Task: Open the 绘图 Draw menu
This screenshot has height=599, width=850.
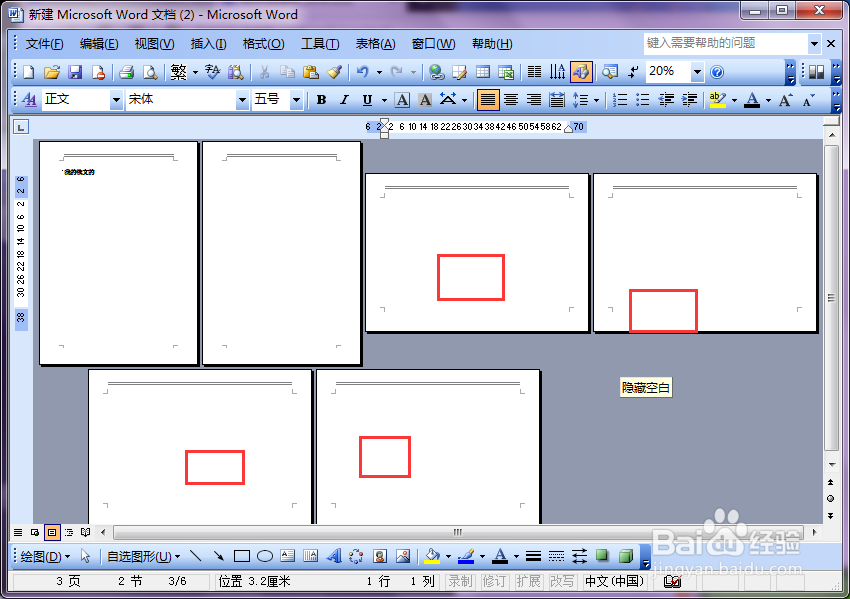Action: point(45,556)
